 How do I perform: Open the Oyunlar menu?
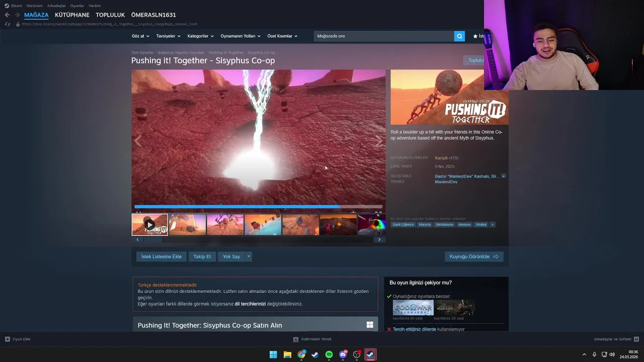77,6
